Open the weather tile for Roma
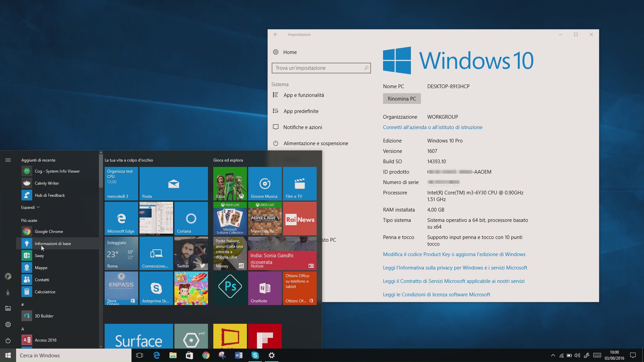The height and width of the screenshot is (362, 644). point(121,253)
